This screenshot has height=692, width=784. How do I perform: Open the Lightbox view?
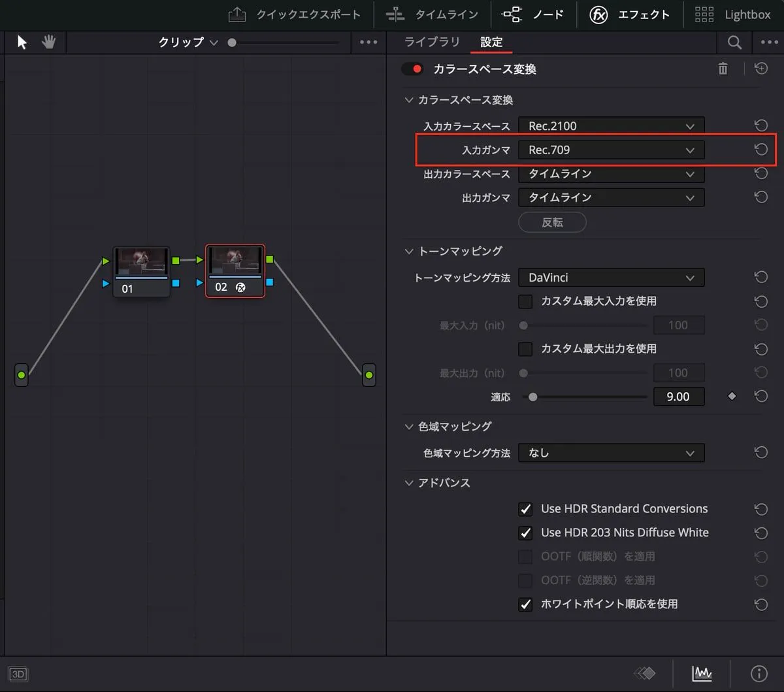click(x=732, y=14)
